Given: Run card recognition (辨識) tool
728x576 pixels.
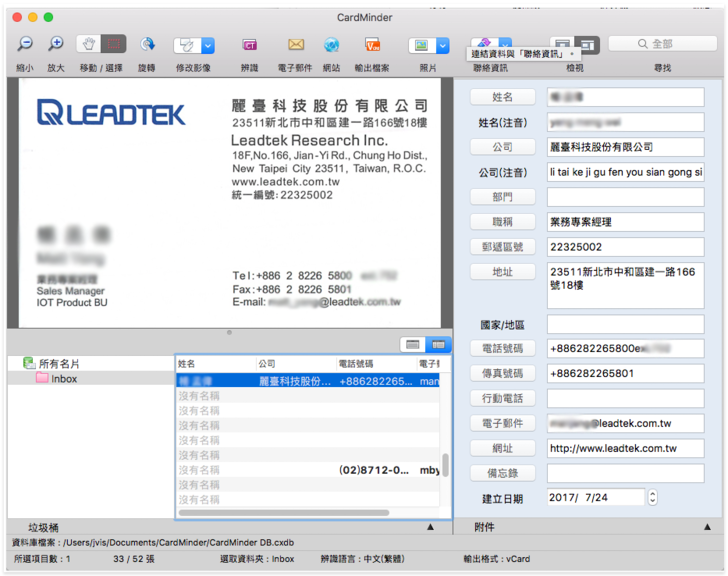Looking at the screenshot, I should pyautogui.click(x=249, y=45).
